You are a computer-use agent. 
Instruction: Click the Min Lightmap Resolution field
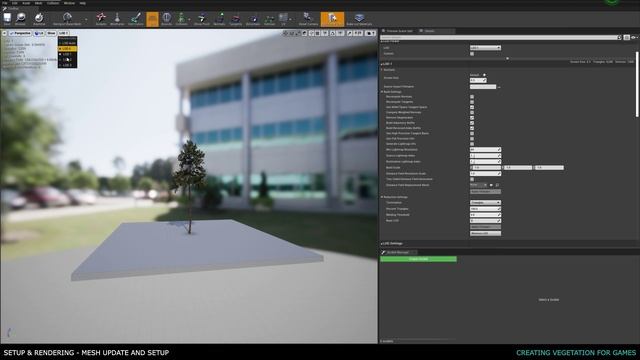tap(485, 150)
